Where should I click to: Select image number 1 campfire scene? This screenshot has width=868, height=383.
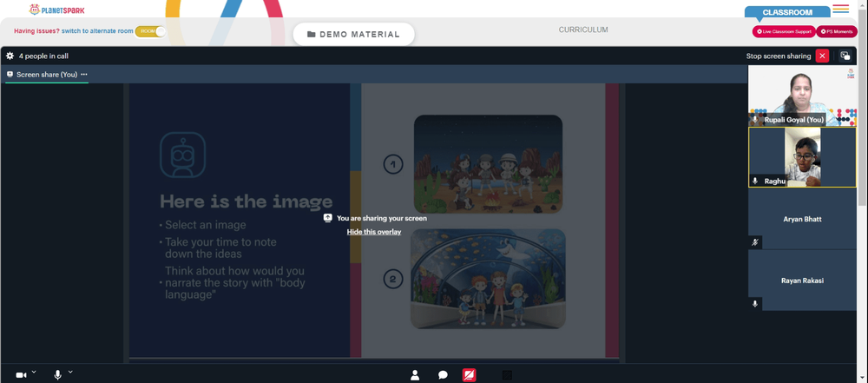point(488,164)
